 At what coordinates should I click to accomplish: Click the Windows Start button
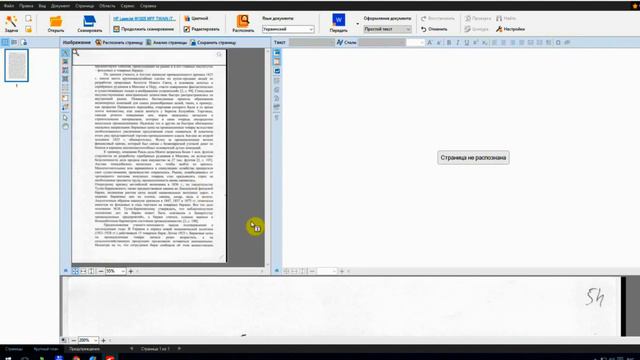(x=8, y=358)
